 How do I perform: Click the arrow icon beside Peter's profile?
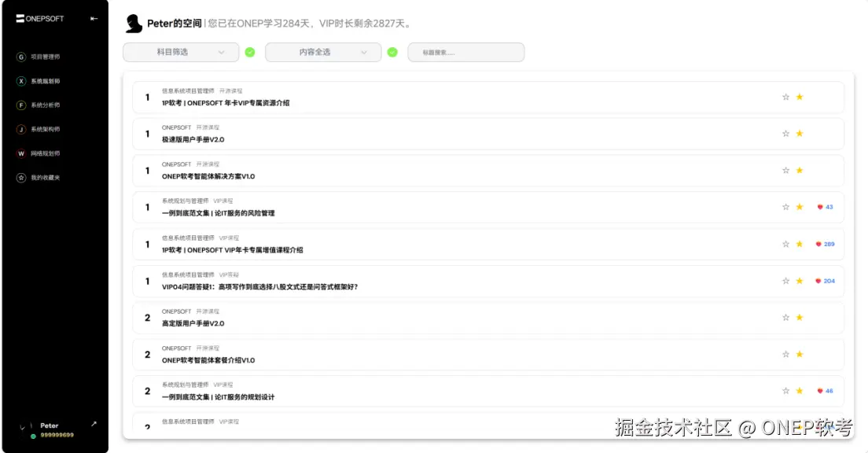click(x=94, y=424)
